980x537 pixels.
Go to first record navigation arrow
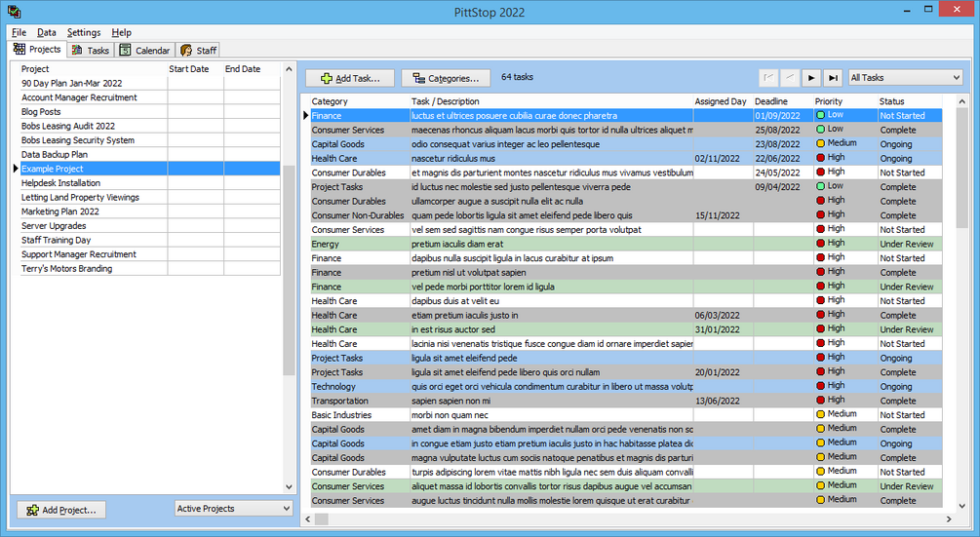(768, 77)
